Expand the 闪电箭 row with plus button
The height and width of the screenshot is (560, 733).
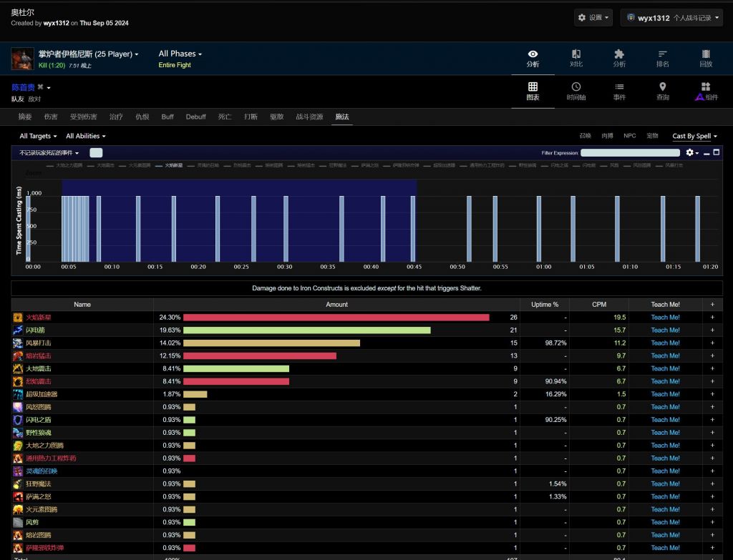point(712,330)
